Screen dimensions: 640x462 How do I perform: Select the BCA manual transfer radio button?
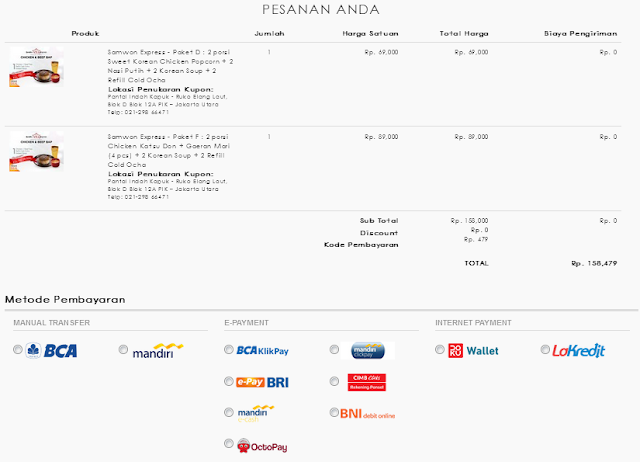click(x=18, y=349)
